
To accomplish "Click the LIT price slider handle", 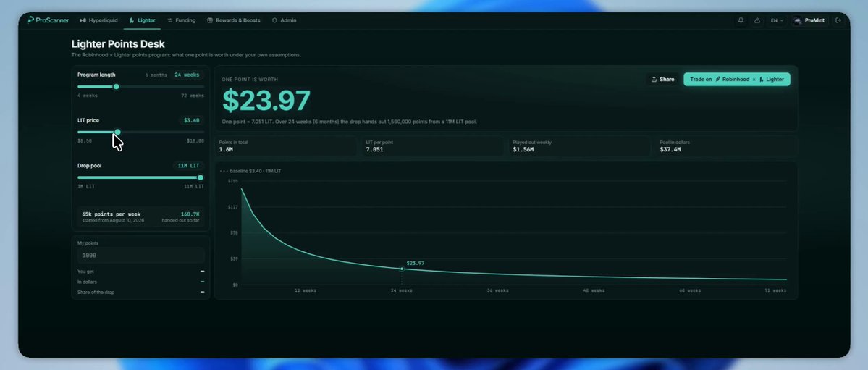I will coord(117,132).
